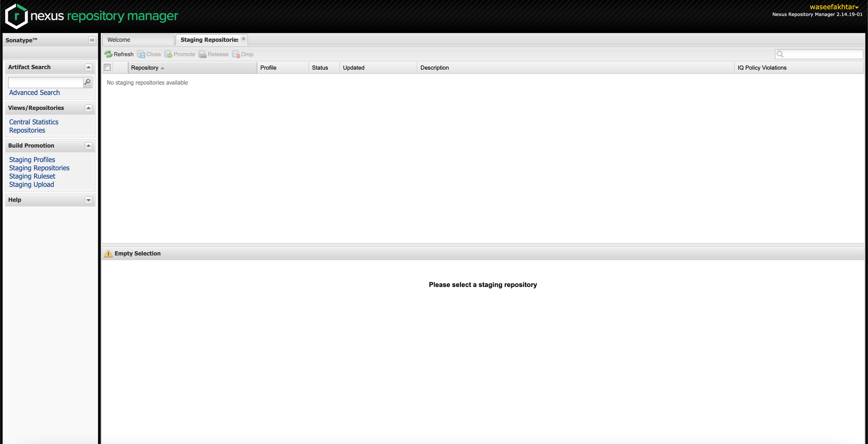Click the Release toolbar button
This screenshot has height=444, width=868.
click(214, 54)
